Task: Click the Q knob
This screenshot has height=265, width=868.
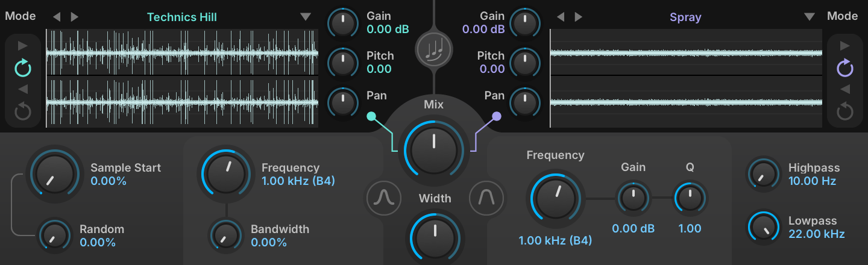Action: 690,198
